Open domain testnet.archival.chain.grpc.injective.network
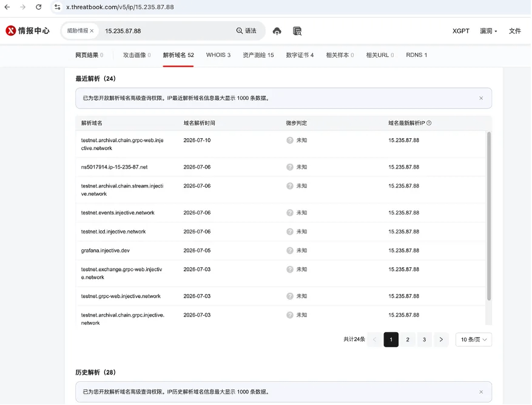Viewport: 532px width, 405px height. pyautogui.click(x=123, y=320)
